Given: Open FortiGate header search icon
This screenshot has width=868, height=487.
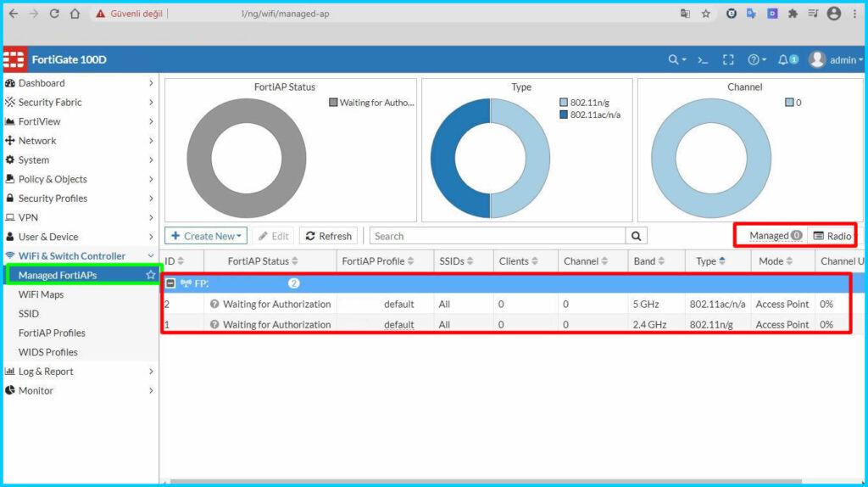Looking at the screenshot, I should (x=676, y=60).
